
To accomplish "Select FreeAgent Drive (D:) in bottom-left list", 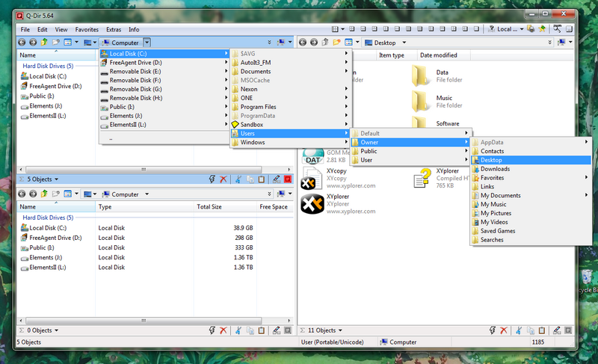I will 54,238.
